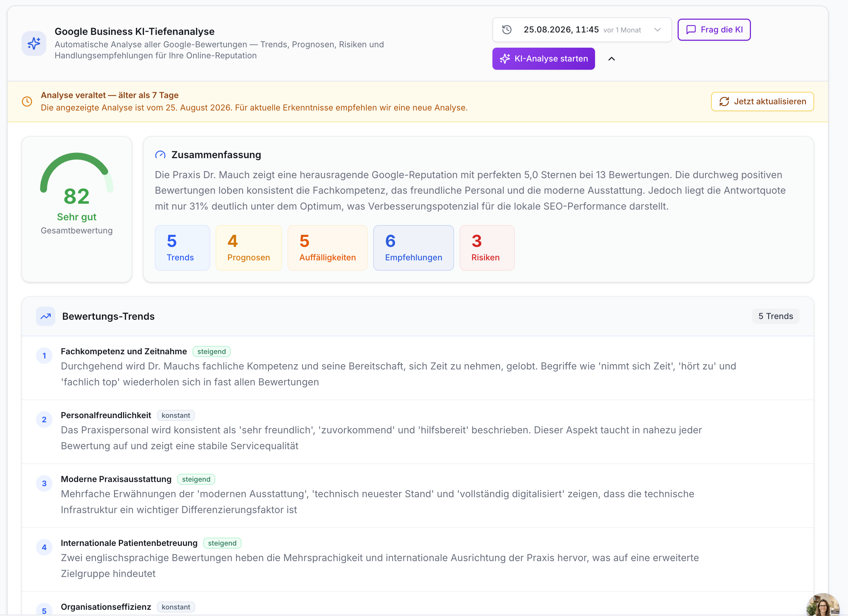
Task: Click the 5 Trends count badge
Action: click(775, 316)
